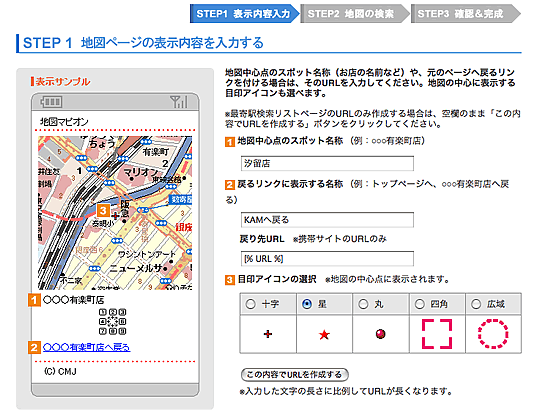
Task: Click the keypad navigation icon in sample
Action: coord(113,322)
